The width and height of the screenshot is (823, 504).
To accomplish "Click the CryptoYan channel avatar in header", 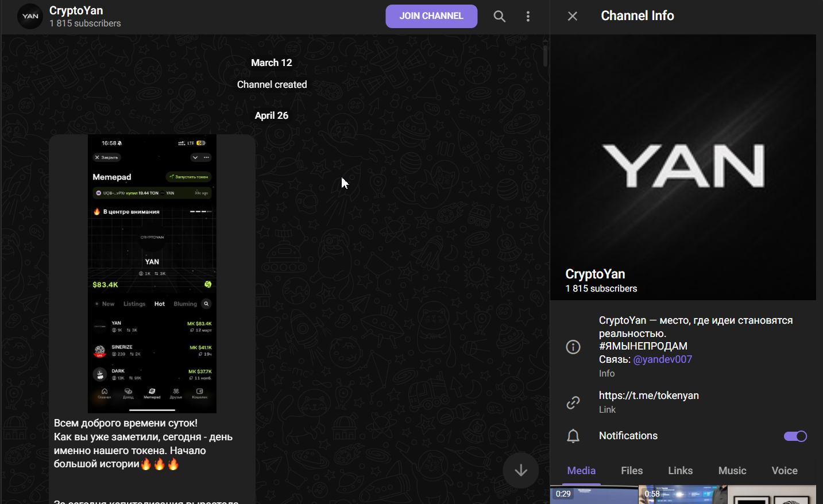I will click(30, 16).
